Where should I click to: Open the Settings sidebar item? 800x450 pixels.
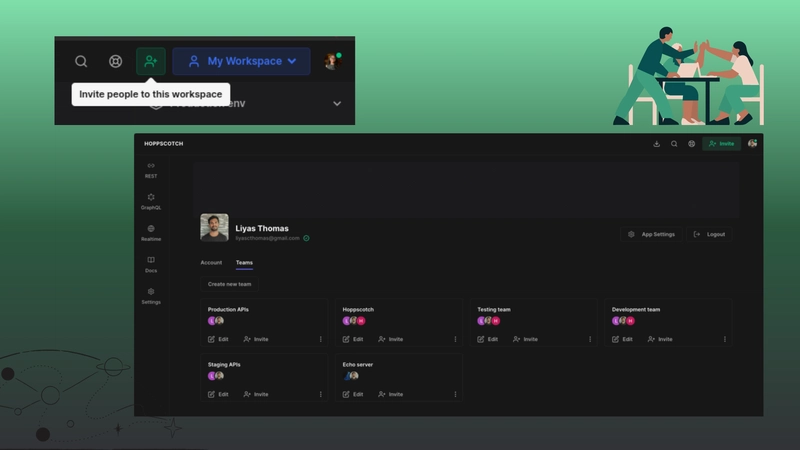coord(151,296)
